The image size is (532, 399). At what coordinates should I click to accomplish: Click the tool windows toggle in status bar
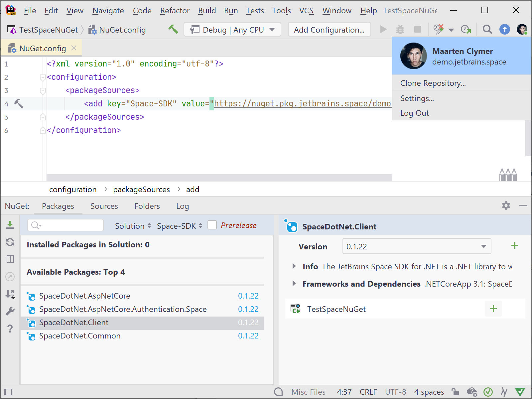[x=9, y=392]
